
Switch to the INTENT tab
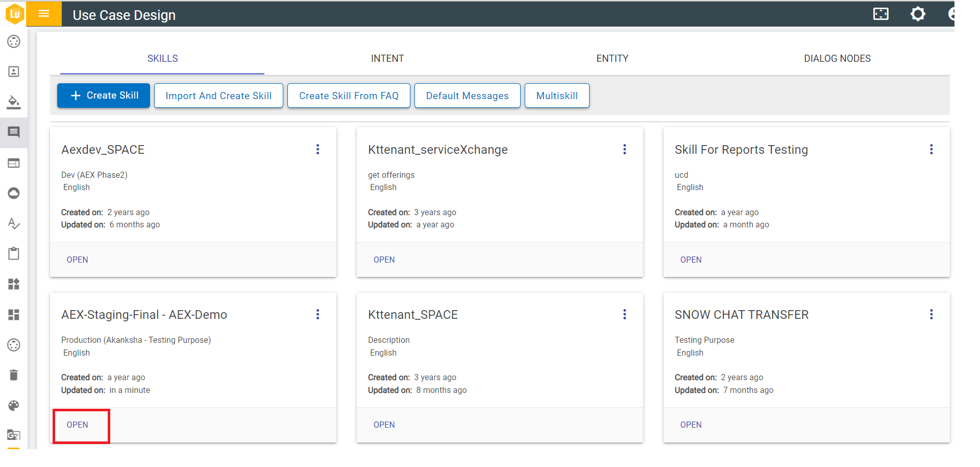click(387, 59)
